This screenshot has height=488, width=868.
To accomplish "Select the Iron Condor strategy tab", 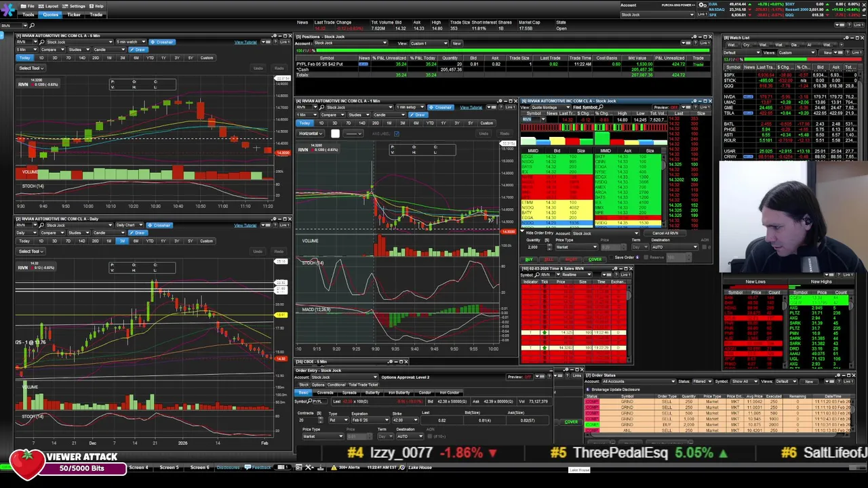I will point(450,392).
